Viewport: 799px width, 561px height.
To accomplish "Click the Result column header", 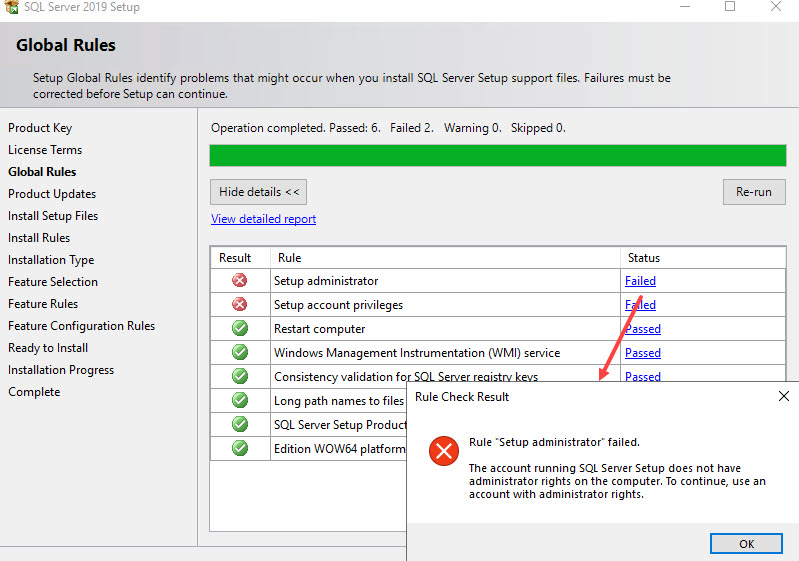I will (235, 258).
